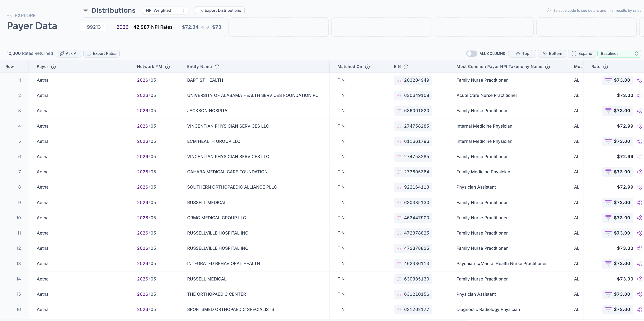Click the Payer column info icon
Screen dimensions: 644x321
pyautogui.click(x=54, y=67)
